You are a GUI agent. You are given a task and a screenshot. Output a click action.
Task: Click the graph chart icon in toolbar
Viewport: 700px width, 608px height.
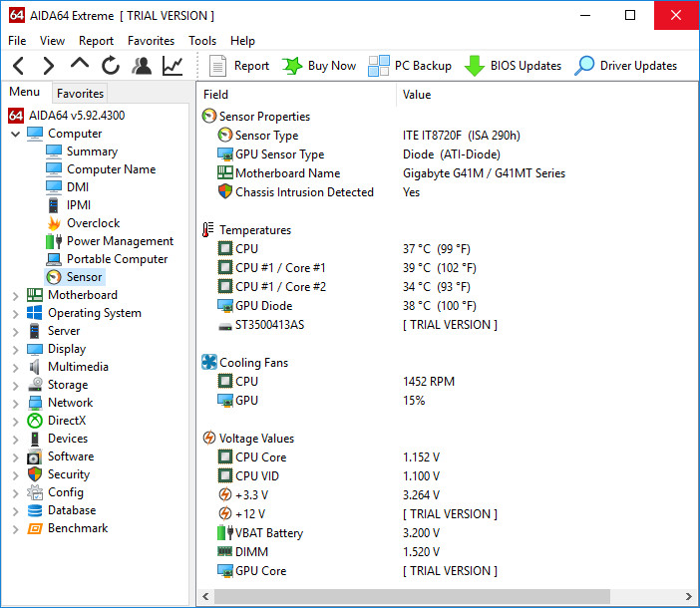point(174,66)
